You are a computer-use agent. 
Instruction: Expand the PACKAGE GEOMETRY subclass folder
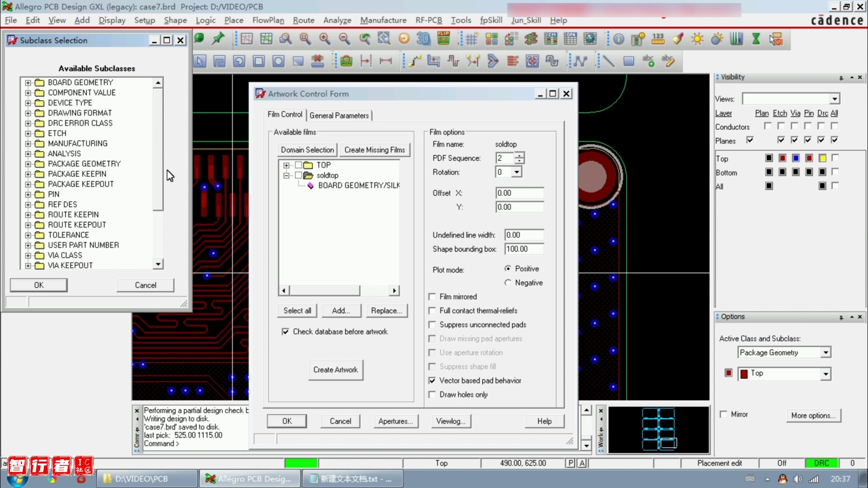tap(28, 164)
